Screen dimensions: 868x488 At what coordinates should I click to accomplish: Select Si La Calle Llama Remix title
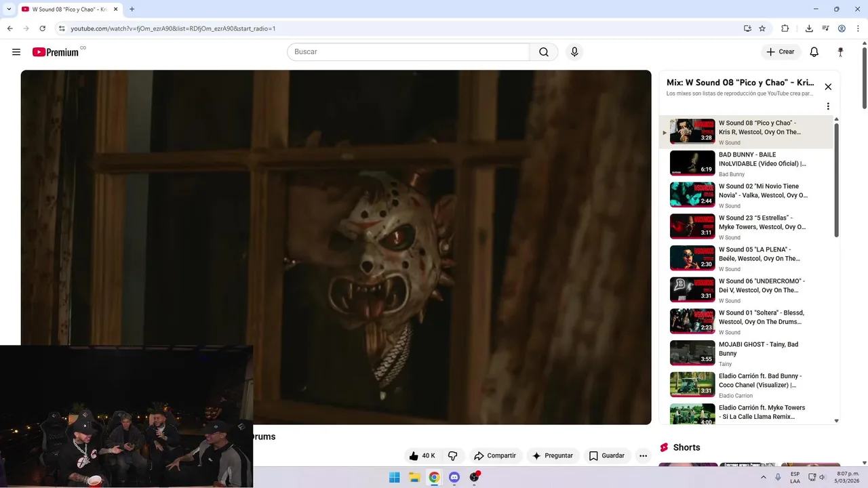pos(762,412)
